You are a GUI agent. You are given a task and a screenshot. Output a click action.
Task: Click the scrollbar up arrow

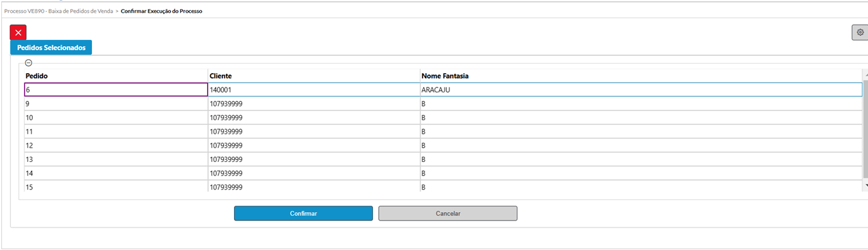point(865,75)
